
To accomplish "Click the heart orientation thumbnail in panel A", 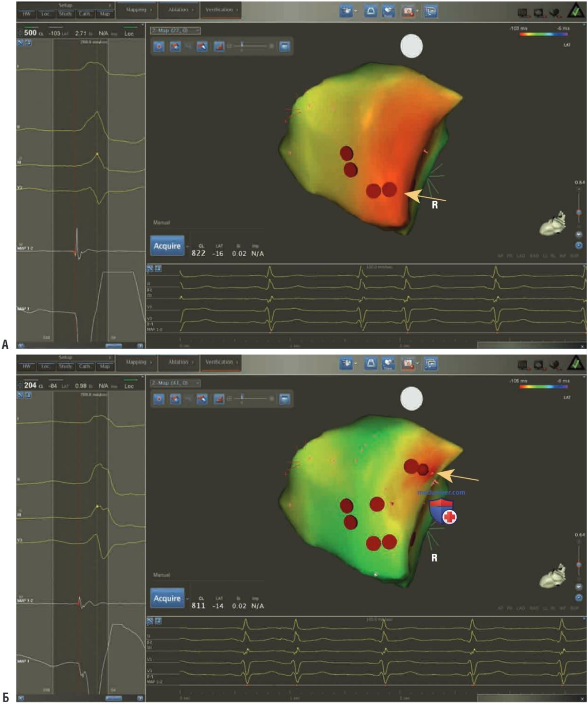I will pos(553,224).
